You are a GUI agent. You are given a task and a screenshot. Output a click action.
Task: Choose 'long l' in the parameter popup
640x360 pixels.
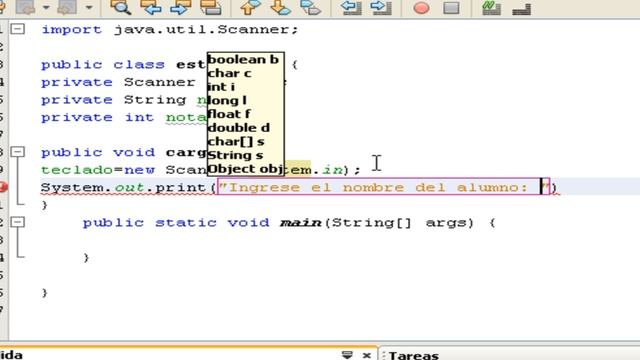point(227,100)
